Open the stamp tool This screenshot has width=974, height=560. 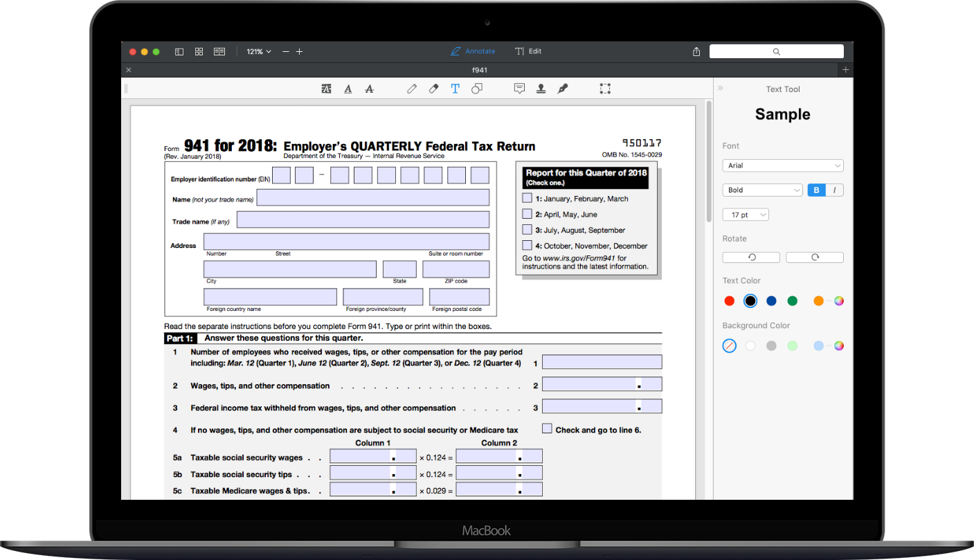[x=541, y=89]
